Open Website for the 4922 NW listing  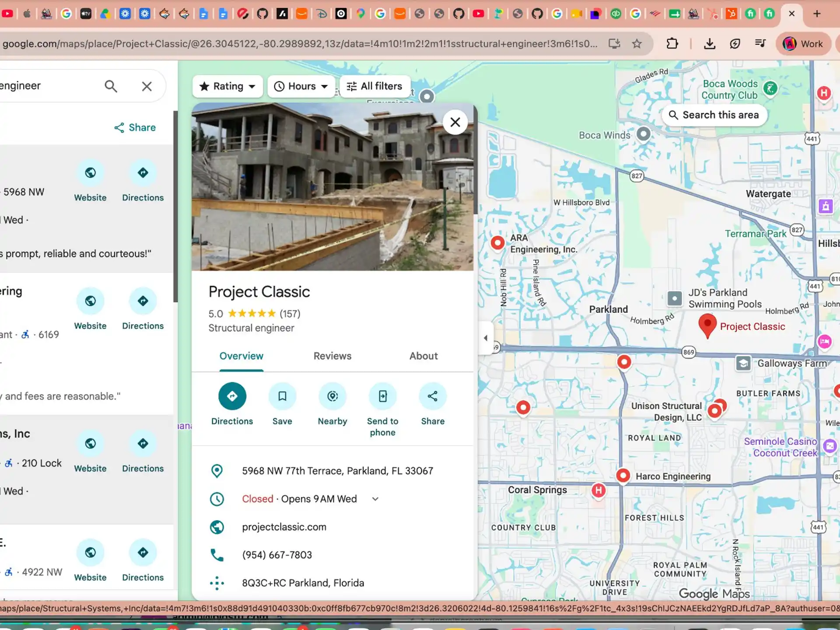pos(90,561)
